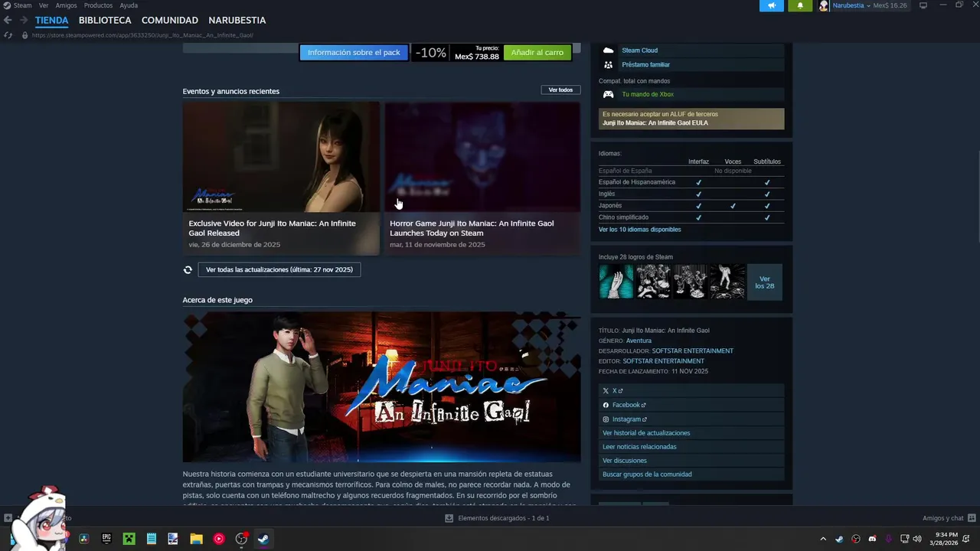The width and height of the screenshot is (980, 551).
Task: Go forward with the navigation arrow
Action: pos(24,20)
